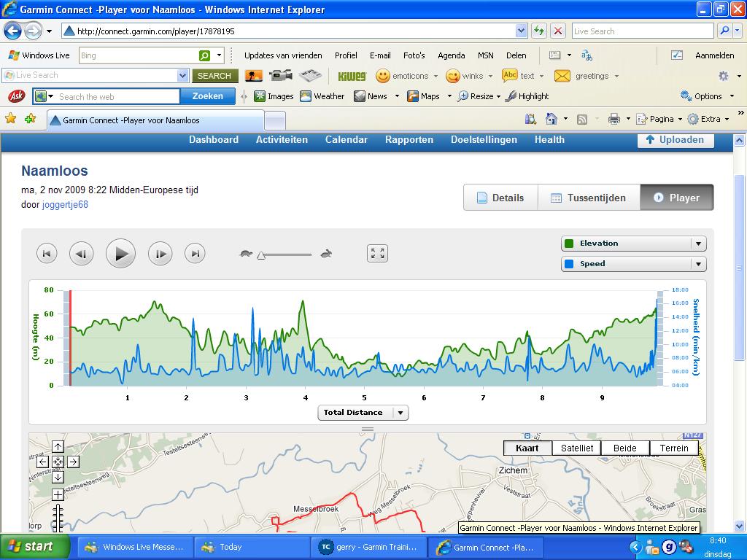The height and width of the screenshot is (560, 747).
Task: Pan the map down
Action: [58, 477]
